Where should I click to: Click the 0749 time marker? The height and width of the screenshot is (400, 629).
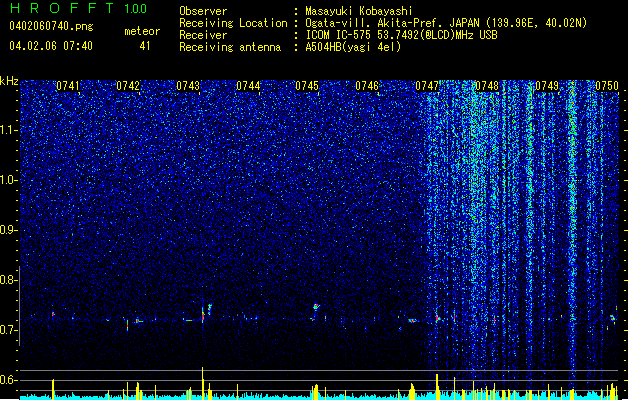547,86
